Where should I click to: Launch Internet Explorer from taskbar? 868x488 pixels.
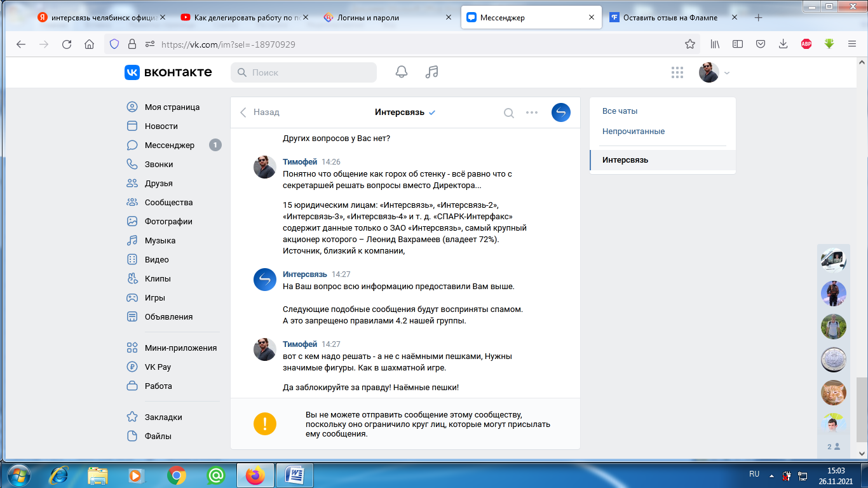click(x=59, y=475)
